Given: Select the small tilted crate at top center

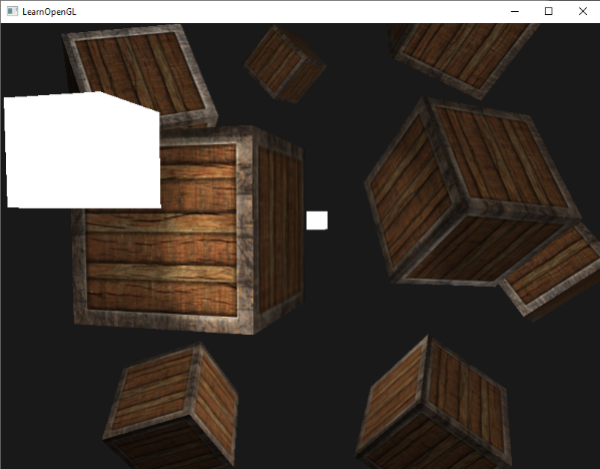Looking at the screenshot, I should pyautogui.click(x=285, y=62).
